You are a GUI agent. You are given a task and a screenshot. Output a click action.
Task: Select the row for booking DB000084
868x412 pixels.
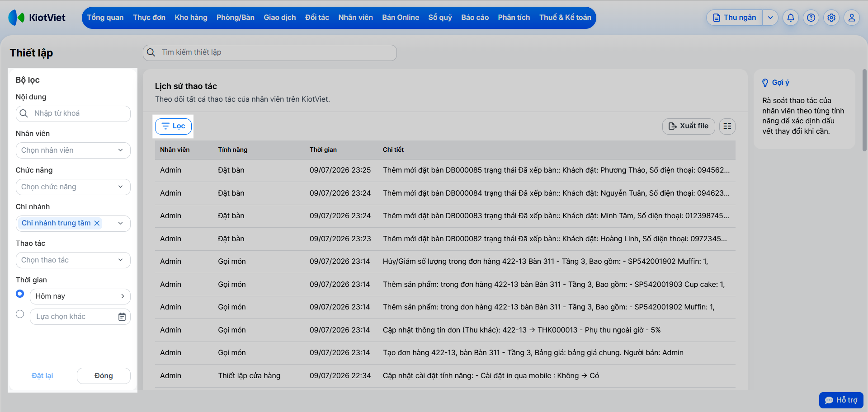(x=445, y=193)
